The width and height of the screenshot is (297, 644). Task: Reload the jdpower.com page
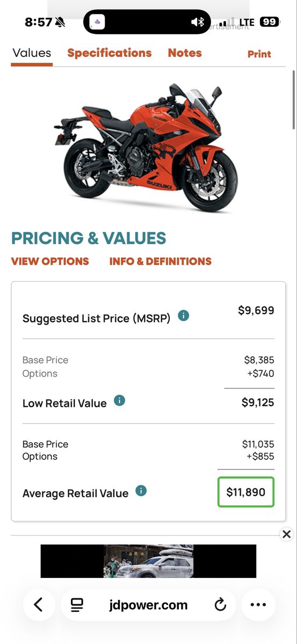click(x=220, y=605)
